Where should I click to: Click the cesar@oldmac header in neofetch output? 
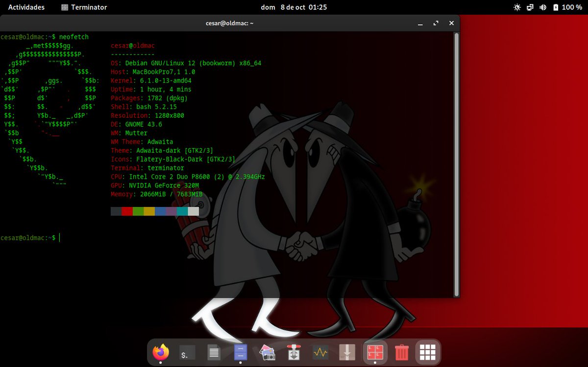click(x=133, y=46)
